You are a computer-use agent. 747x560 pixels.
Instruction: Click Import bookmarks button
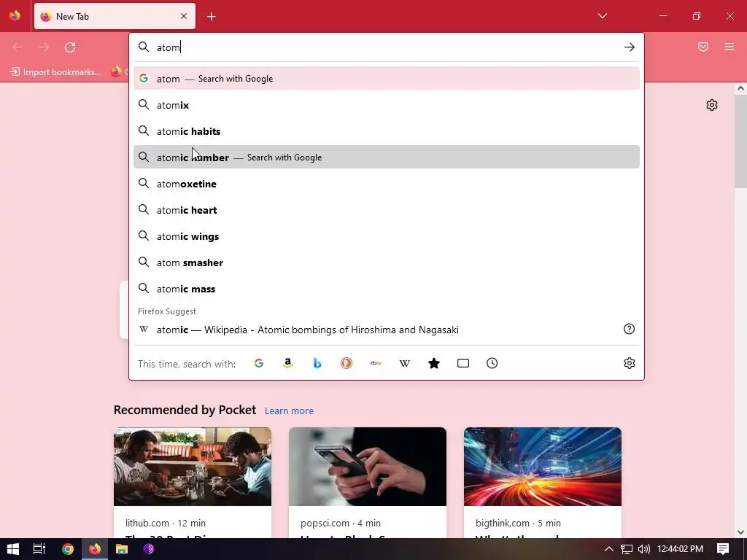[55, 72]
